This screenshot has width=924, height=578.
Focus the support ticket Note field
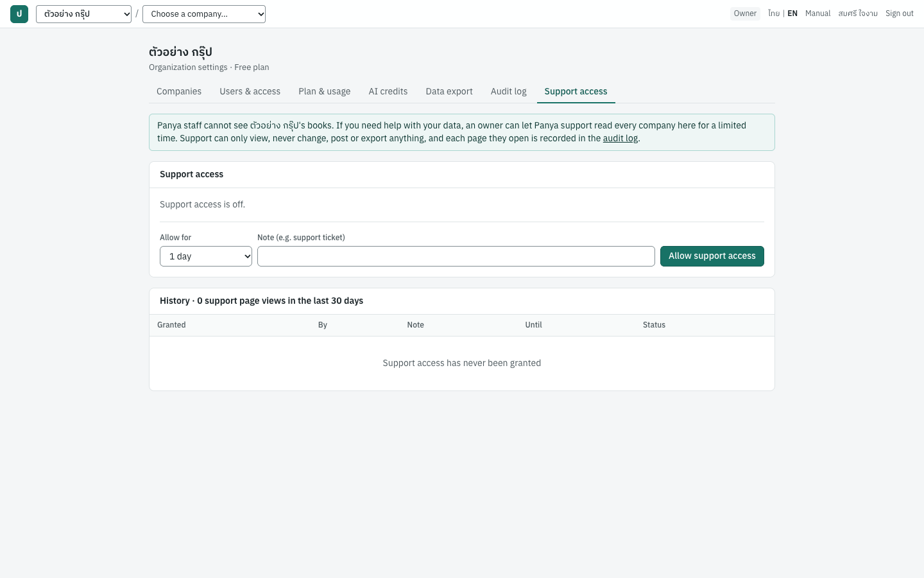pos(456,256)
